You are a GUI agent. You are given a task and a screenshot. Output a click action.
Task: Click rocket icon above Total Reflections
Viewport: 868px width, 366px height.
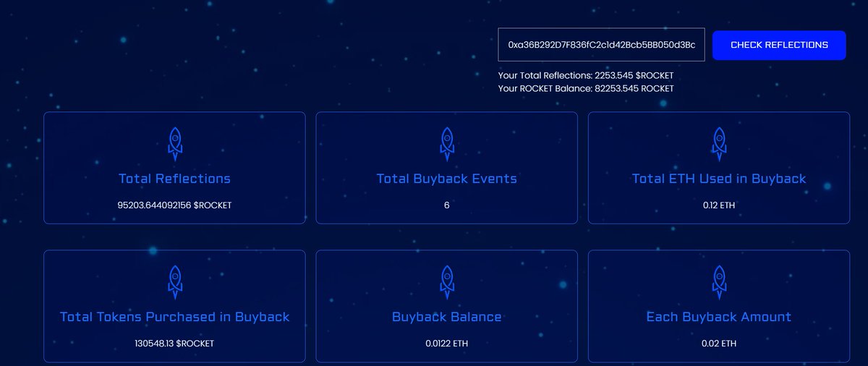tap(174, 144)
